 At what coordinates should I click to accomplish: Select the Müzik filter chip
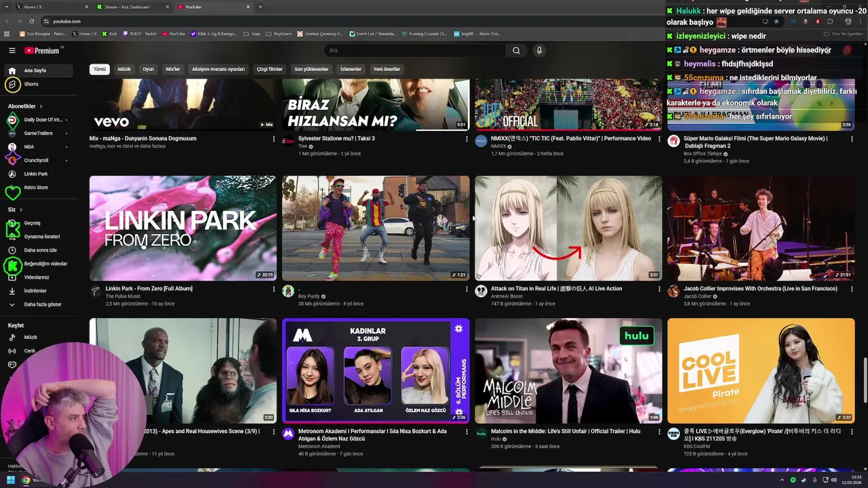click(x=124, y=69)
